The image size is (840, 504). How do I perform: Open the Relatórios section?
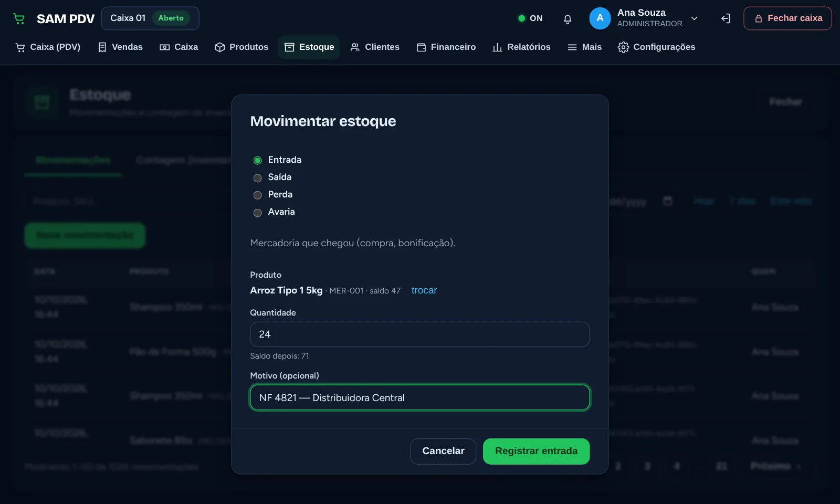(x=521, y=47)
